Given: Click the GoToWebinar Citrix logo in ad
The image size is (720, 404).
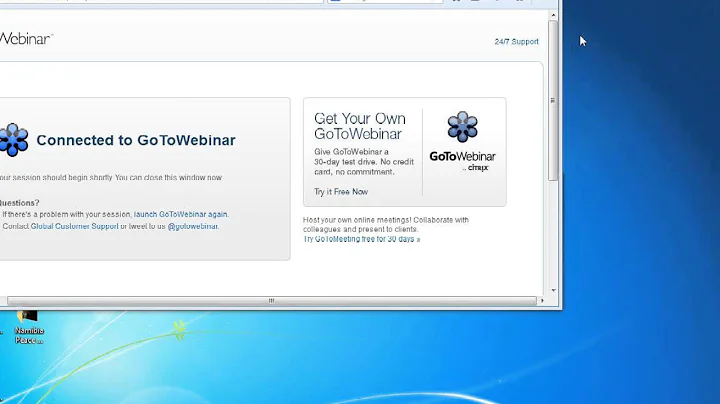Looking at the screenshot, I should pos(462,141).
